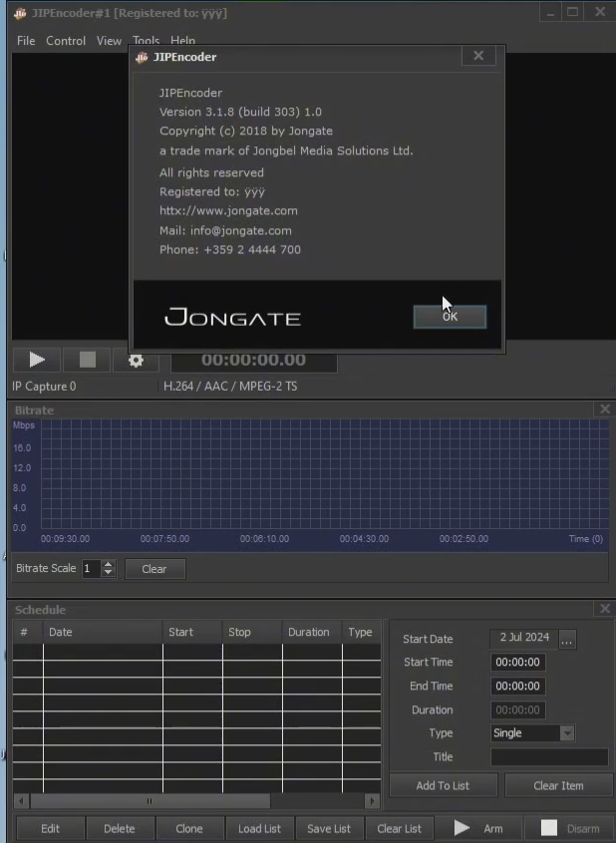616x843 pixels.
Task: Open encoder settings via gear icon
Action: pyautogui.click(x=137, y=360)
